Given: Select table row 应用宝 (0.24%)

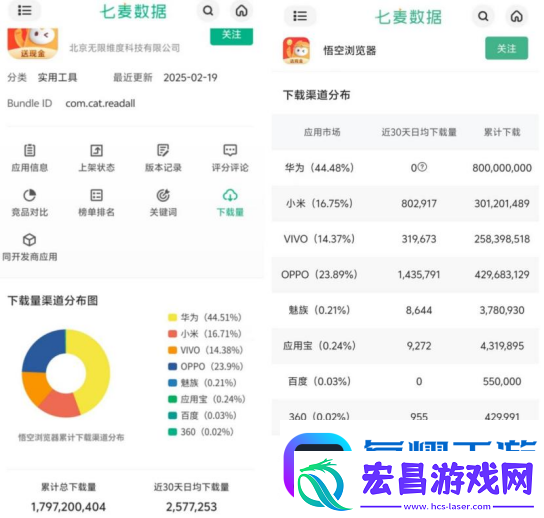Looking at the screenshot, I should pos(405,346).
